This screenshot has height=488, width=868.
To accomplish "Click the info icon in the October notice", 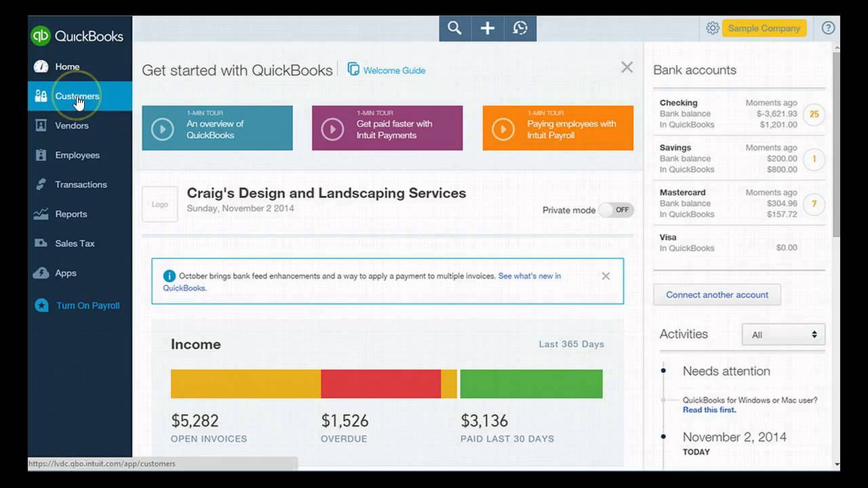I will pyautogui.click(x=169, y=276).
